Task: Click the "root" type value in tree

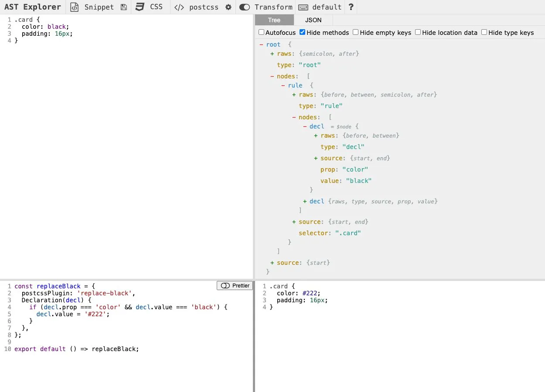Action: [x=310, y=65]
